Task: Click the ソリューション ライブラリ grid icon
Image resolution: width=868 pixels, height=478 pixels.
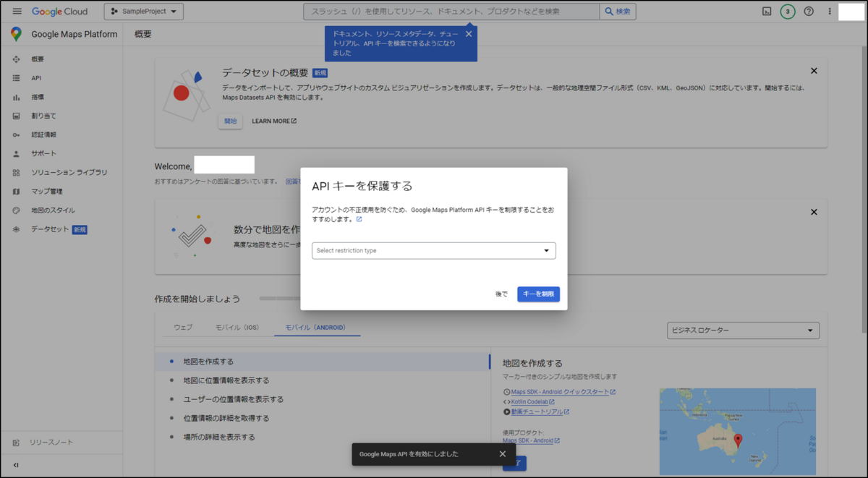Action: [16, 172]
